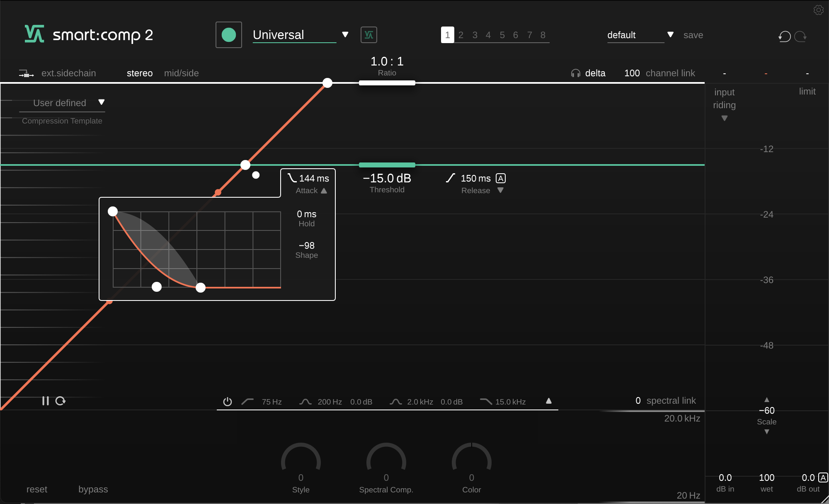This screenshot has height=504, width=829.
Task: Click the sonible logo button next to Universal
Action: pos(368,35)
